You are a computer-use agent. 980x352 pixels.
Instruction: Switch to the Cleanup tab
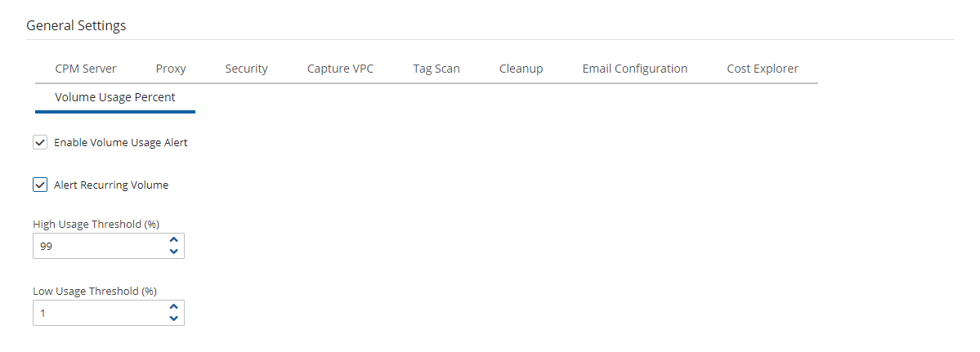click(521, 69)
